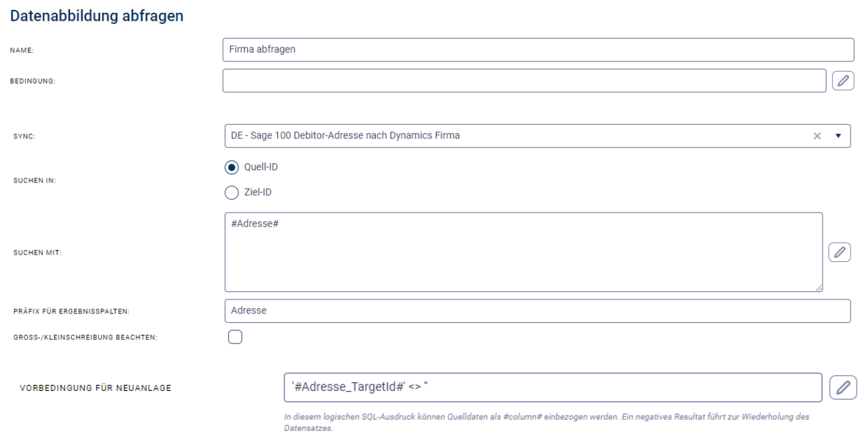Expand the Sync dropdown arrow

click(838, 136)
